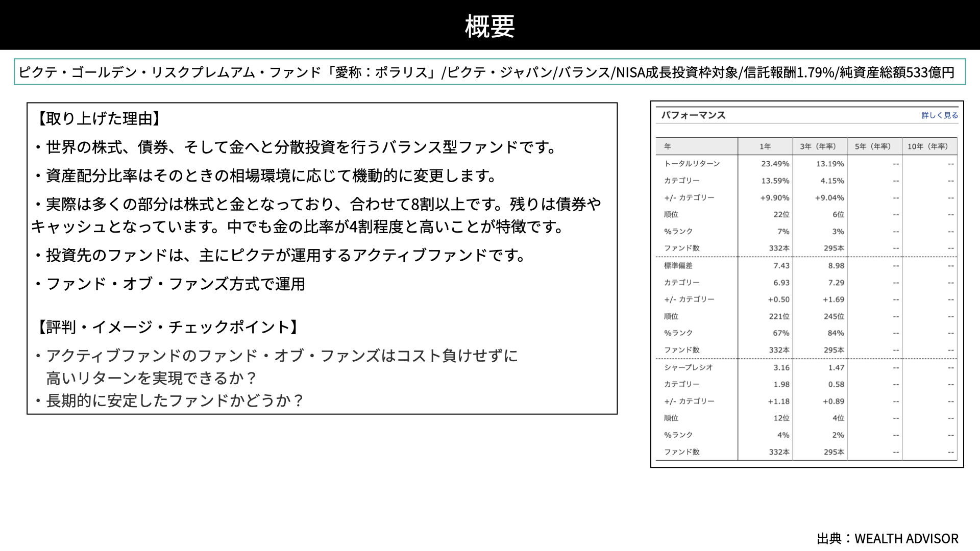The height and width of the screenshot is (551, 980).
Task: Click the 0.58 category Sharpe value
Action: 836,384
